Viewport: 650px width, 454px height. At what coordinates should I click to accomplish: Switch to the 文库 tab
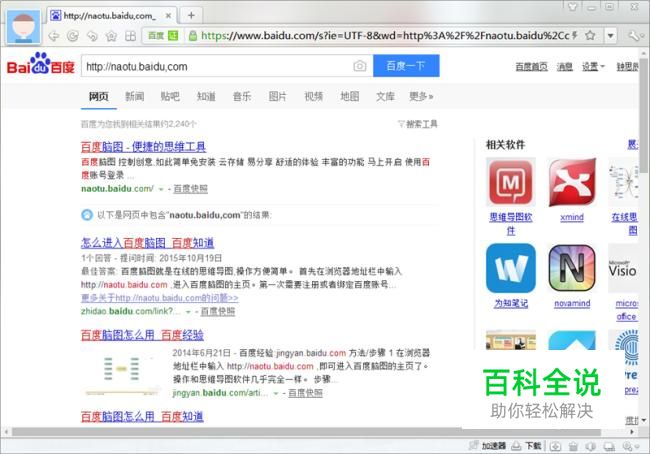tap(385, 97)
